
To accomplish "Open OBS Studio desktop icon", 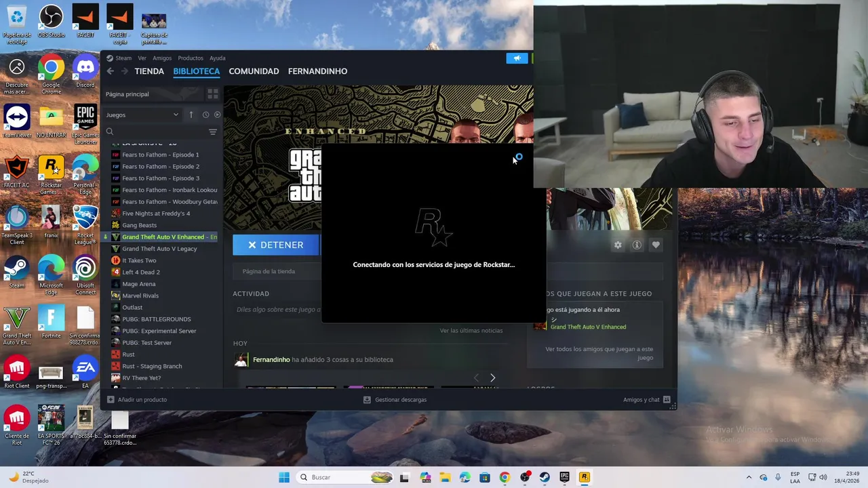I will pos(51,22).
